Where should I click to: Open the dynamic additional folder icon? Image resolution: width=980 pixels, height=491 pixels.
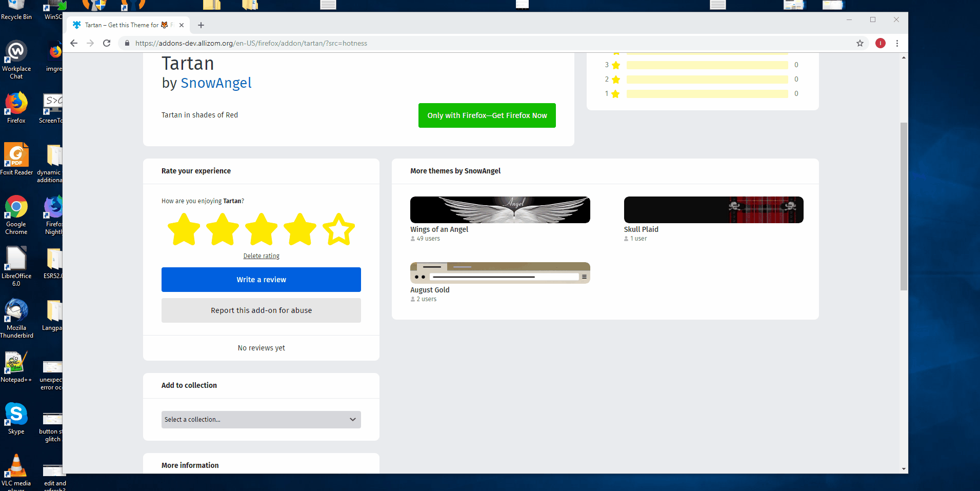click(x=50, y=163)
